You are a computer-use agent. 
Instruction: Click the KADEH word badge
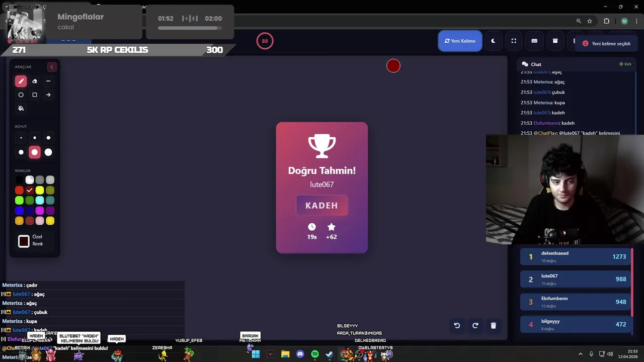point(321,205)
